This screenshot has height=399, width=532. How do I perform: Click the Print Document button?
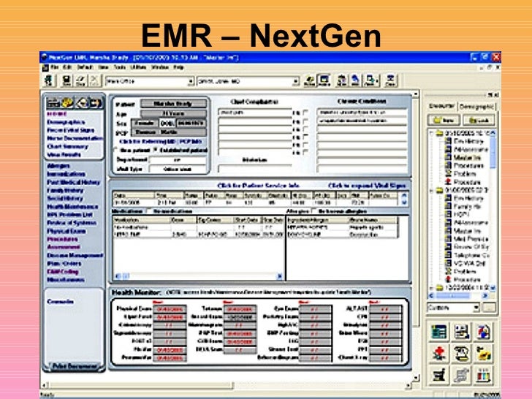(x=75, y=366)
